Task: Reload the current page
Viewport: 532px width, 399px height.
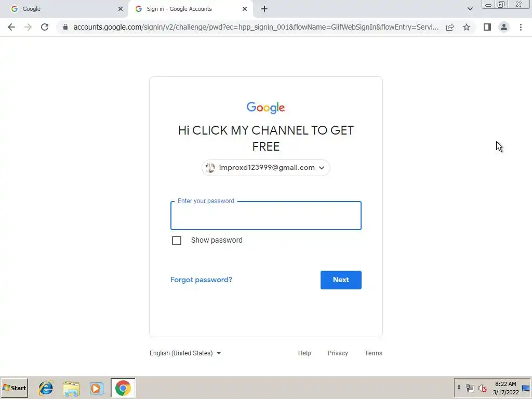Action: click(x=45, y=27)
